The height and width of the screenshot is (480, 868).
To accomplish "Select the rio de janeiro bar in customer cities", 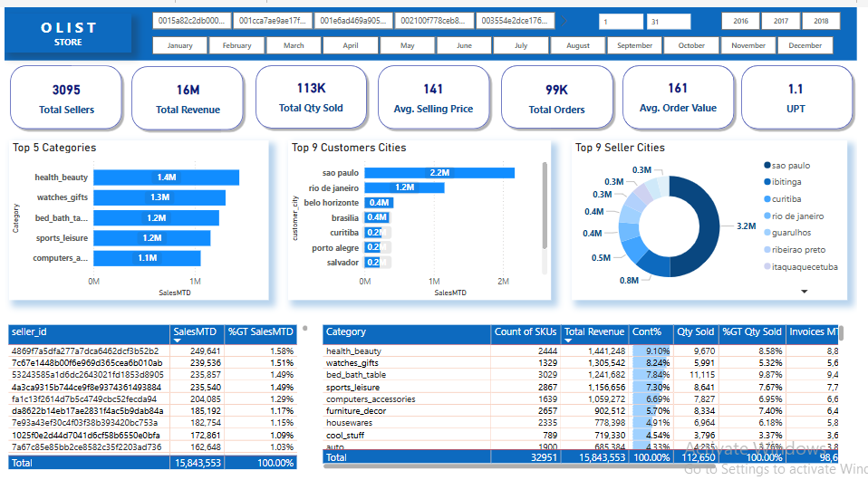I will tap(404, 187).
